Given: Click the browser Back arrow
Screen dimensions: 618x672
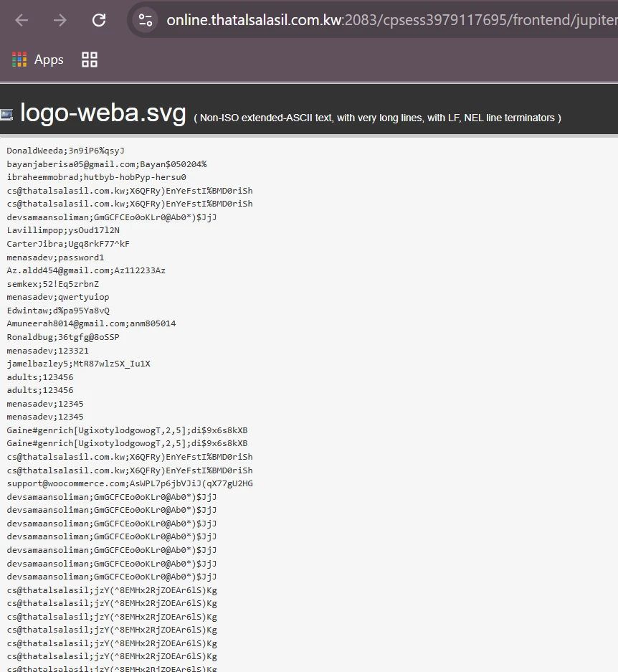Looking at the screenshot, I should pyautogui.click(x=22, y=20).
